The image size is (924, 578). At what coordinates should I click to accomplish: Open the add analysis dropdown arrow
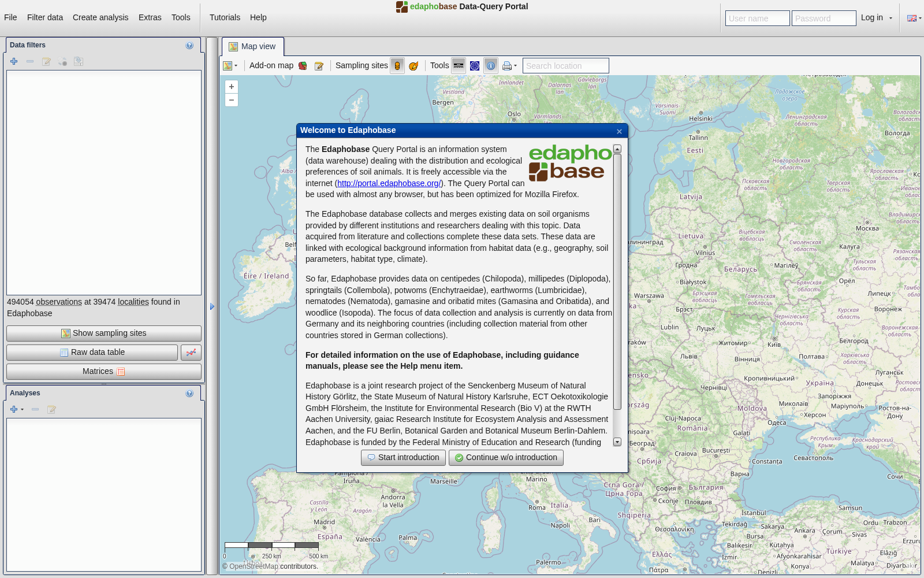point(22,410)
